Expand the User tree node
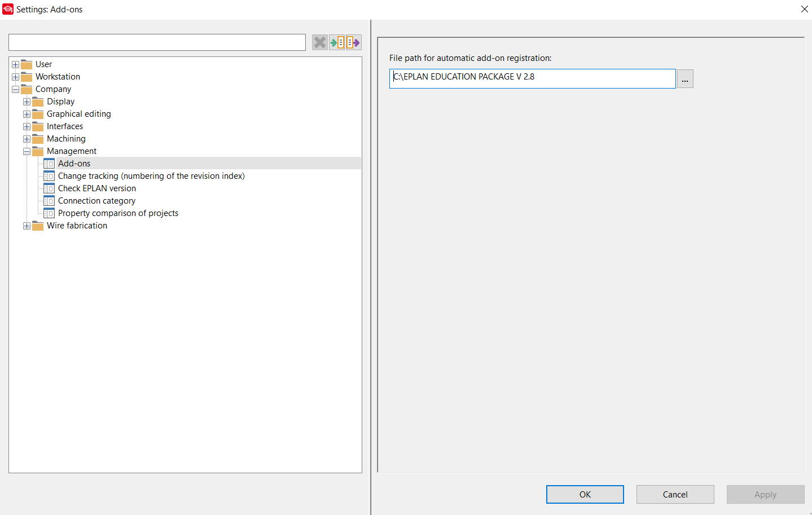 pos(15,64)
